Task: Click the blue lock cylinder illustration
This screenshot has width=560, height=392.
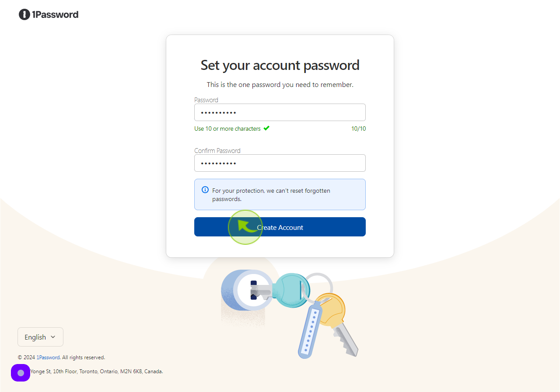Action: (243, 290)
